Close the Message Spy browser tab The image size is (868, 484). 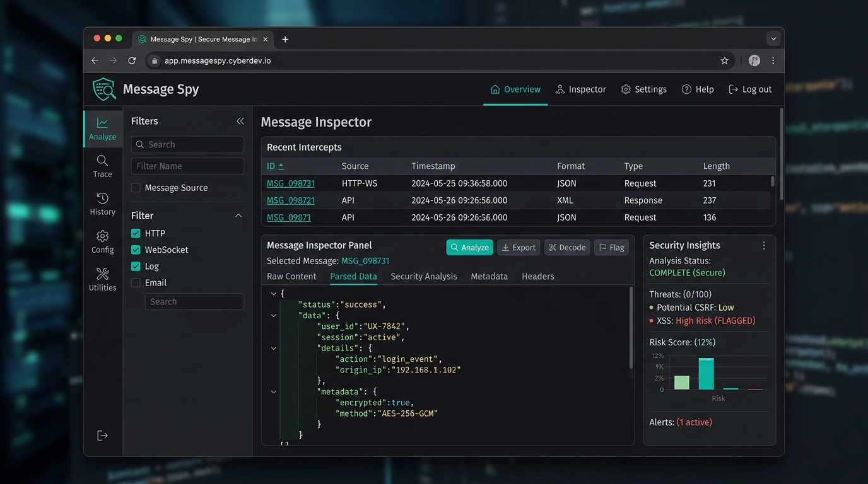(266, 39)
